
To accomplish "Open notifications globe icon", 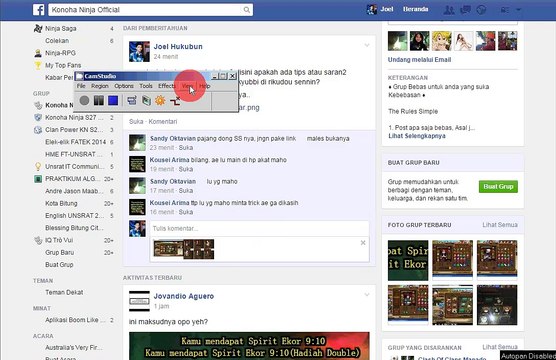I will [481, 10].
